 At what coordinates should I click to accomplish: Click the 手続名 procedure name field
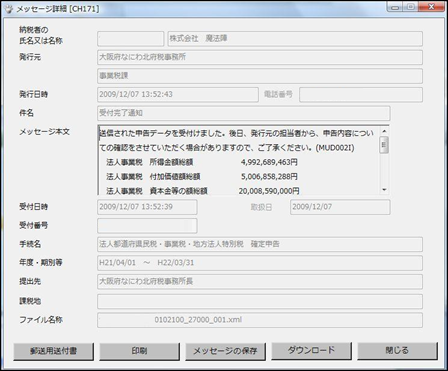click(x=260, y=244)
